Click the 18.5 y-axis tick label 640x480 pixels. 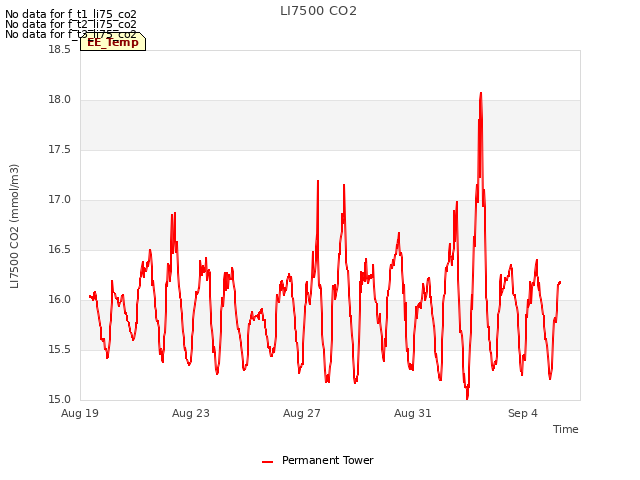pyautogui.click(x=60, y=50)
